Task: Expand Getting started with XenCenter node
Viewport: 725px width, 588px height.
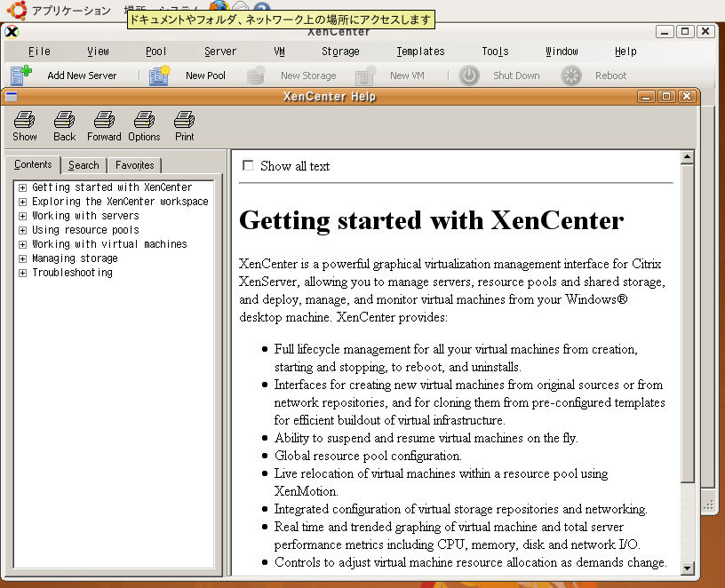Action: (22, 187)
